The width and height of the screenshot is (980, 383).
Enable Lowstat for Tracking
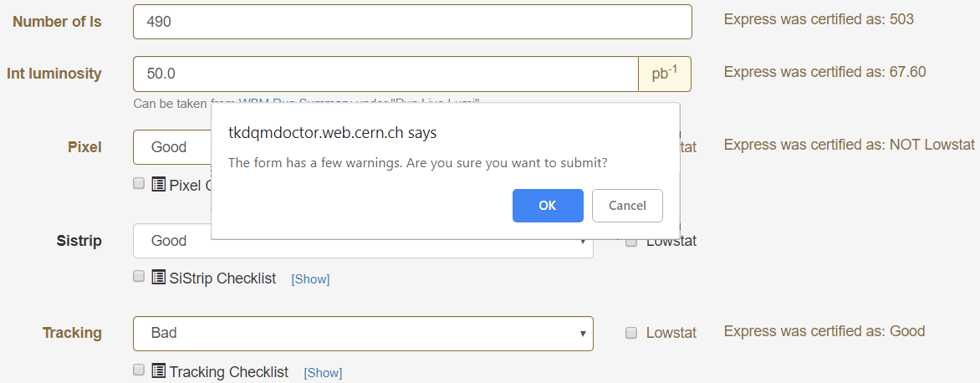tap(631, 333)
